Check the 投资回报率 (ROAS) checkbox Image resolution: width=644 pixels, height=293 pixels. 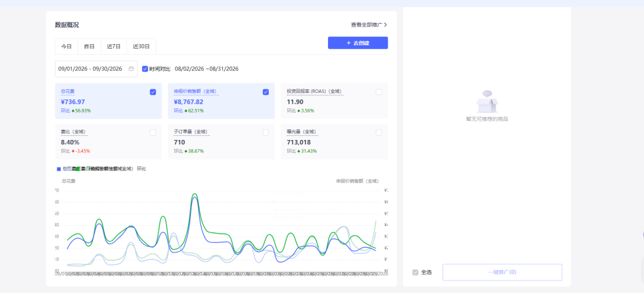[x=379, y=92]
